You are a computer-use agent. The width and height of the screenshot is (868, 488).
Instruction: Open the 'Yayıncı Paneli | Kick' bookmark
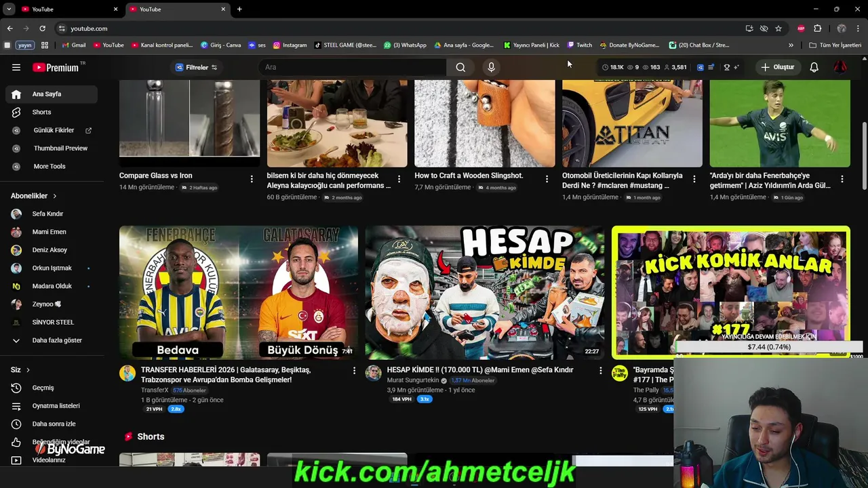click(532, 45)
